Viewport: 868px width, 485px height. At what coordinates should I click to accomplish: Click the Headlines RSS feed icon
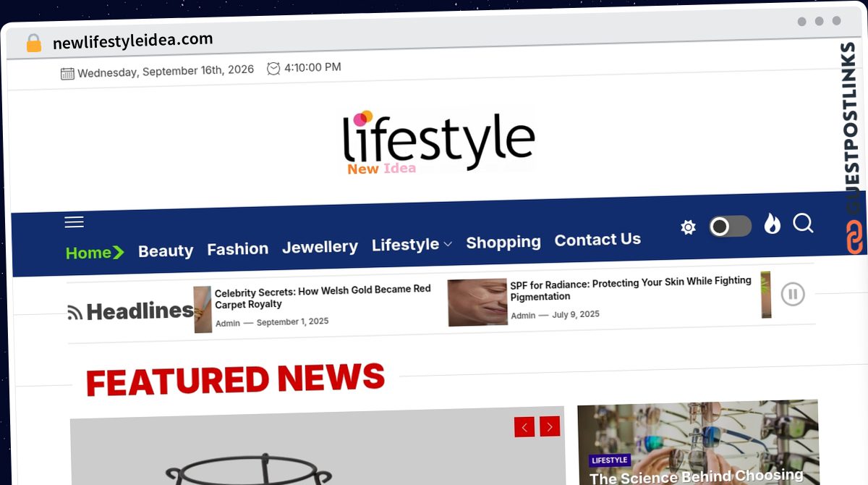click(75, 313)
